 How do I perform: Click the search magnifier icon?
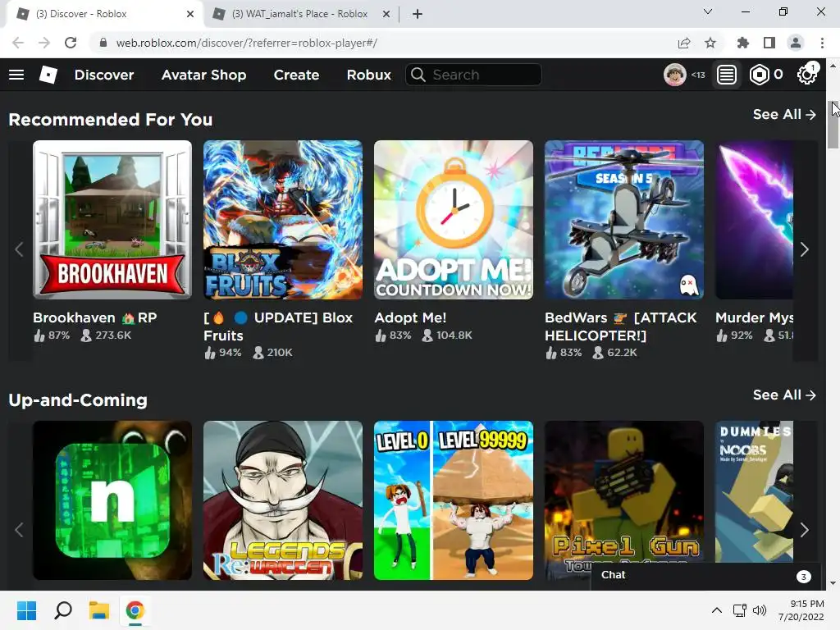click(418, 75)
